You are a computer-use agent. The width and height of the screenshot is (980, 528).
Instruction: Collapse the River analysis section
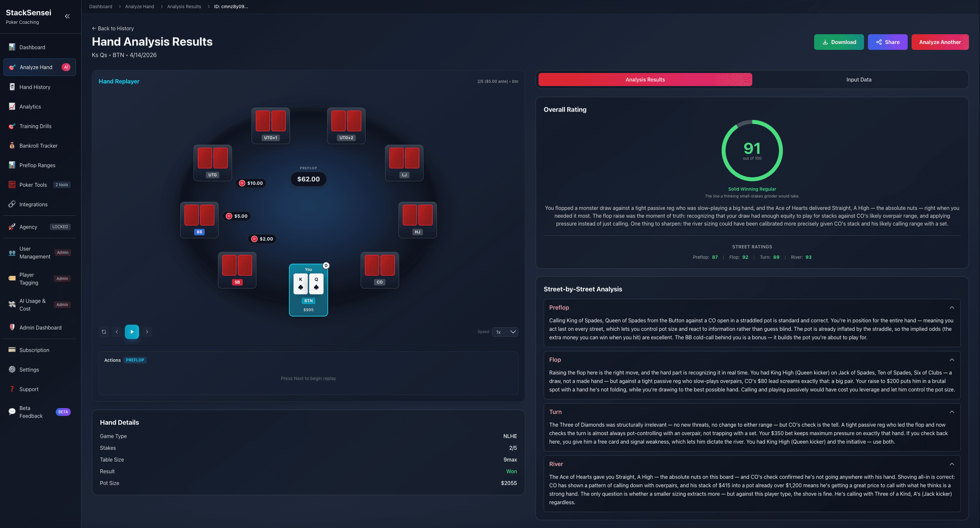[x=951, y=464]
